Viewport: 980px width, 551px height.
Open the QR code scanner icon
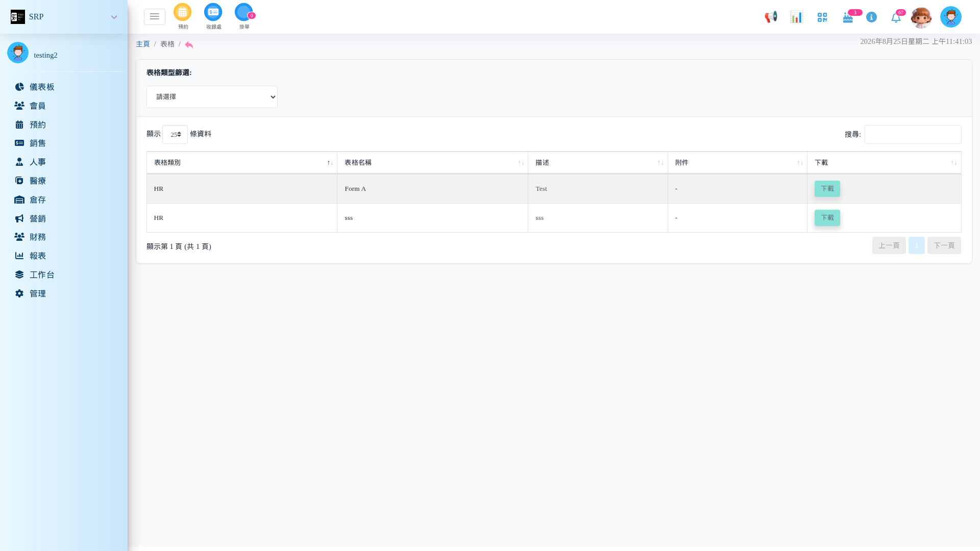coord(822,17)
